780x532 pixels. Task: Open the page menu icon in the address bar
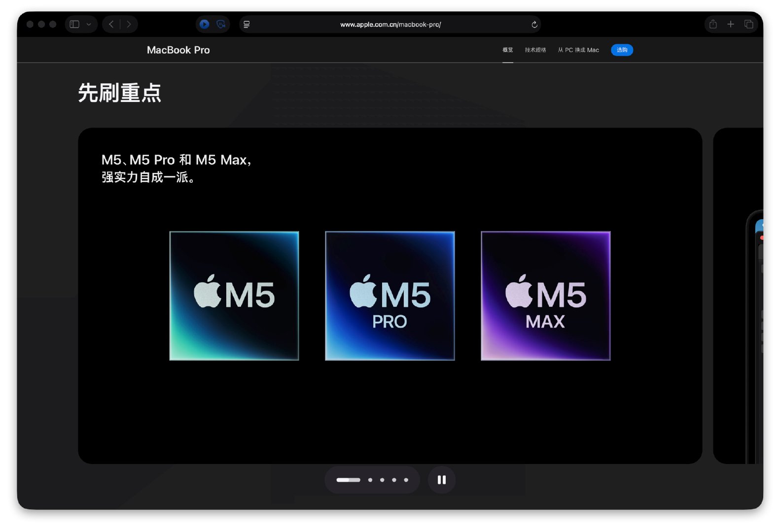247,24
